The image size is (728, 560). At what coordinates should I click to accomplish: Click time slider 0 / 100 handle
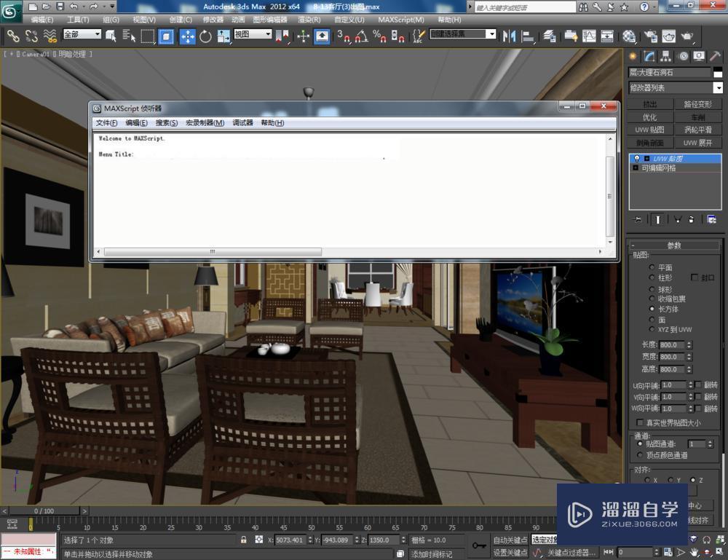coord(44,510)
